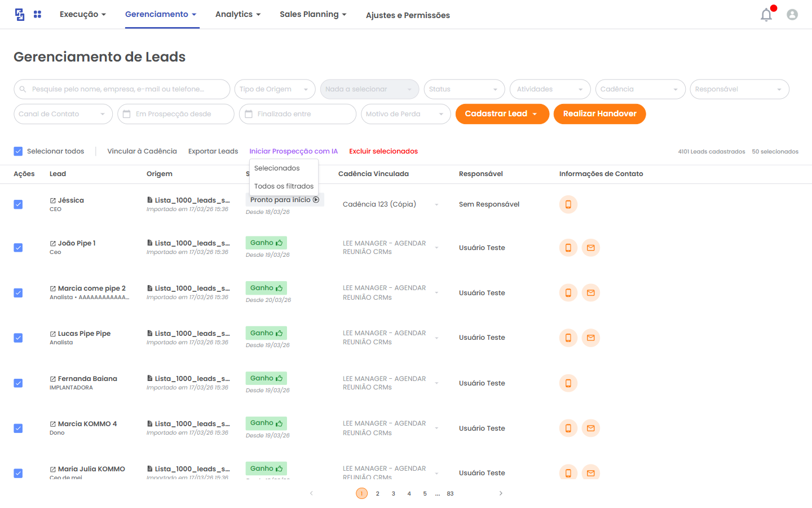Viewport: 812px width, 508px height.
Task: Open the Responsável filter dropdown
Action: tap(740, 89)
